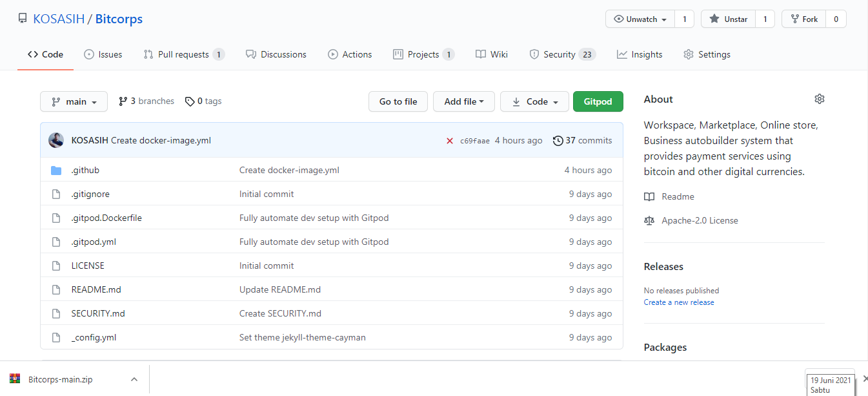868x396 pixels.
Task: Click the file icon beside .gitpod.Dockerfile
Action: (56, 218)
